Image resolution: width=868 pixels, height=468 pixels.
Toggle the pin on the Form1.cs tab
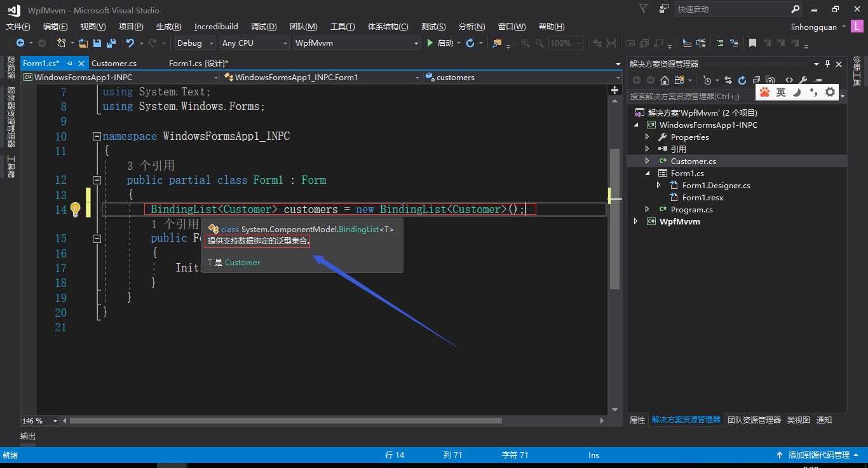(x=70, y=63)
